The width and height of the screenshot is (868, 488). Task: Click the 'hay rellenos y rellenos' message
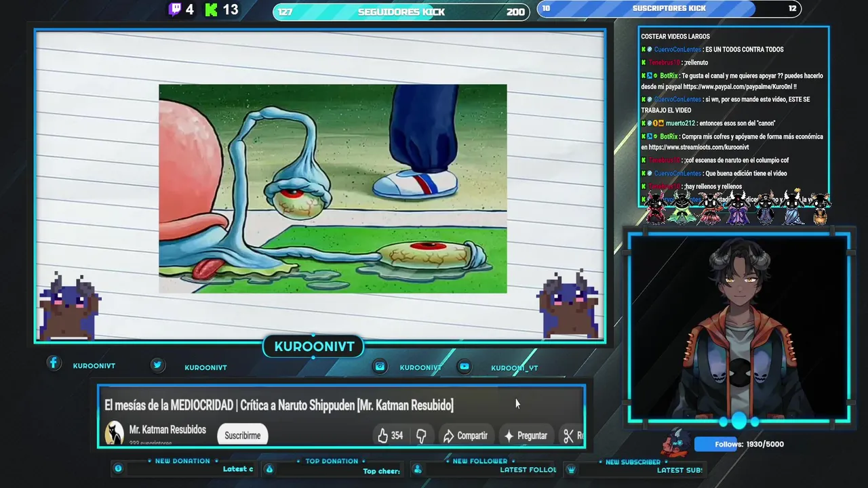click(713, 186)
